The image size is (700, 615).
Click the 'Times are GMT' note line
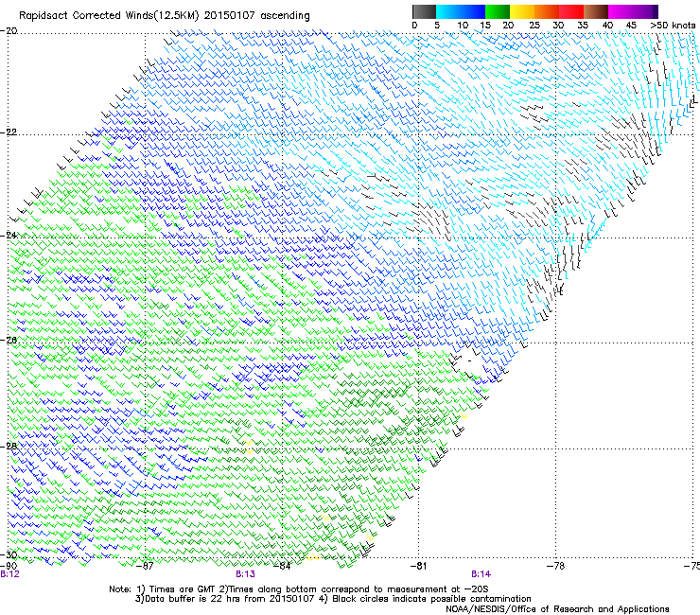[298, 589]
